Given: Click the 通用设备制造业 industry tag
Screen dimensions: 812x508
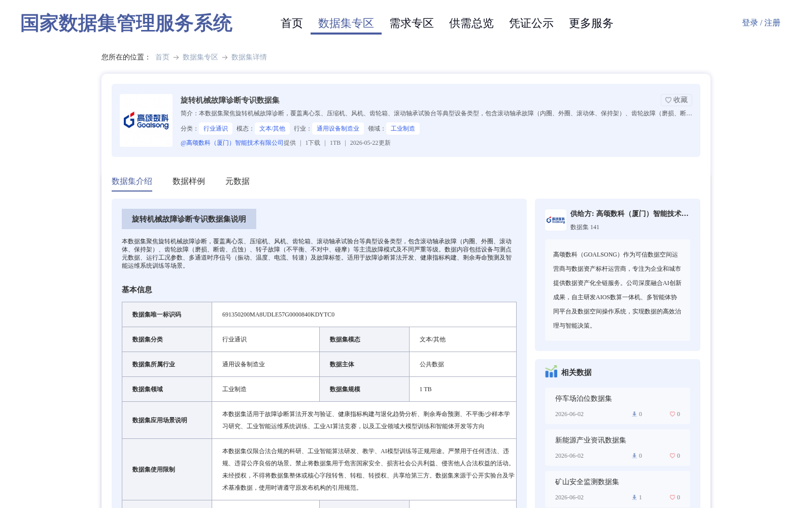Looking at the screenshot, I should (338, 129).
